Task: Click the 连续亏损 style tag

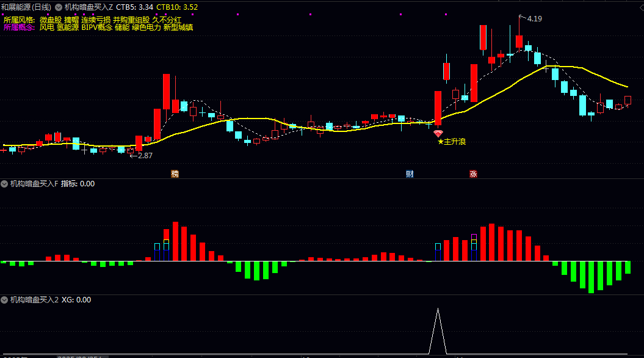Action: pyautogui.click(x=96, y=20)
